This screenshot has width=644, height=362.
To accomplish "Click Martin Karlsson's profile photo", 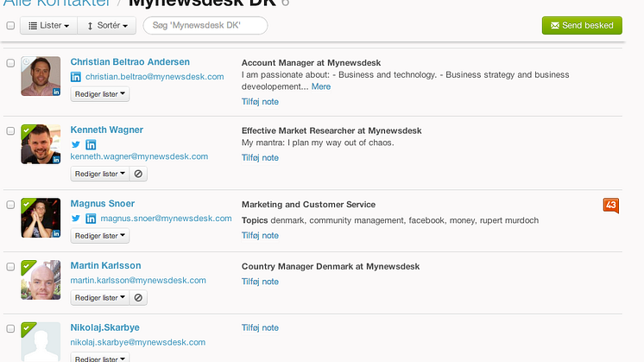I will 41,280.
